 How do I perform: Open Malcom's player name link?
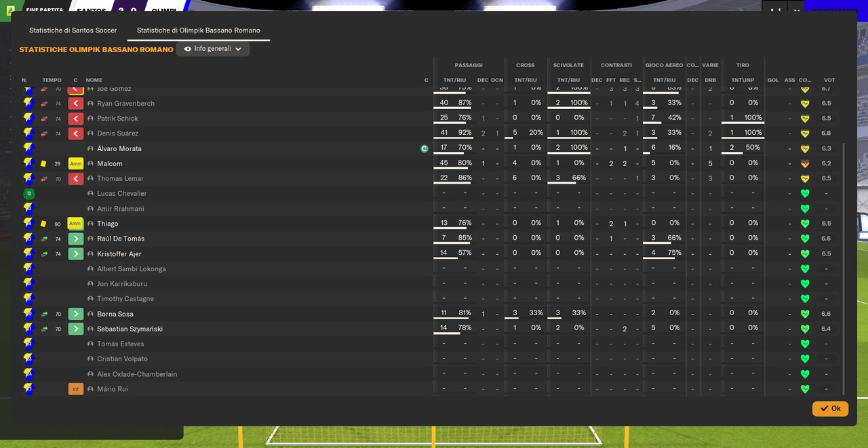pyautogui.click(x=110, y=164)
